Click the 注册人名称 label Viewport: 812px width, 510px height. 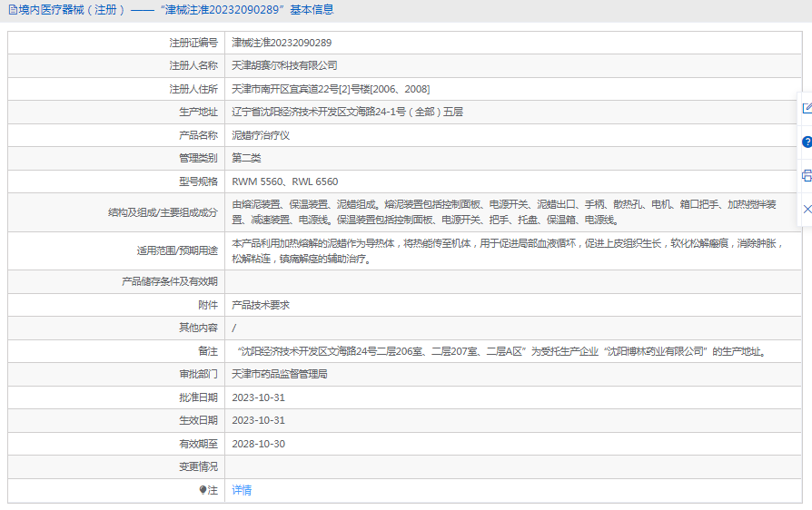(193, 65)
